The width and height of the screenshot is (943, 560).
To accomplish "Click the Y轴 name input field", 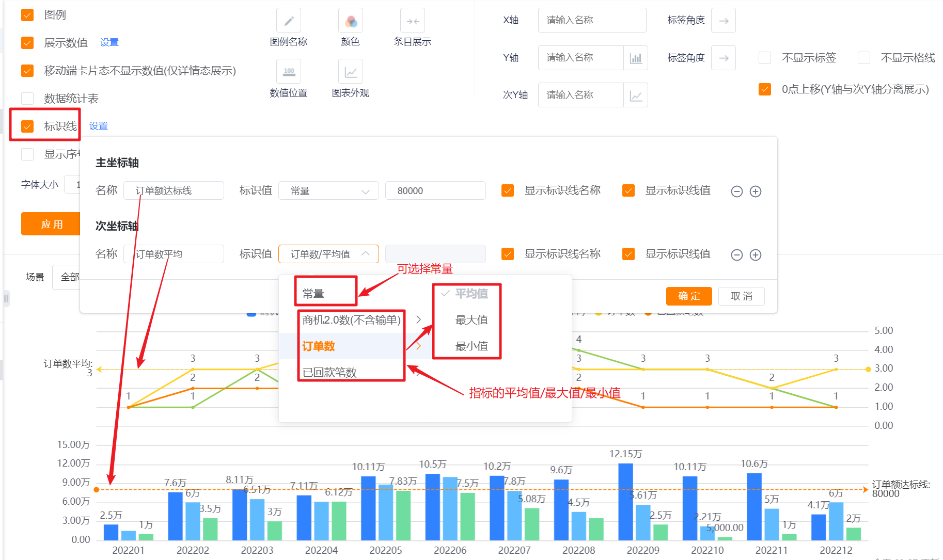I will (x=581, y=58).
